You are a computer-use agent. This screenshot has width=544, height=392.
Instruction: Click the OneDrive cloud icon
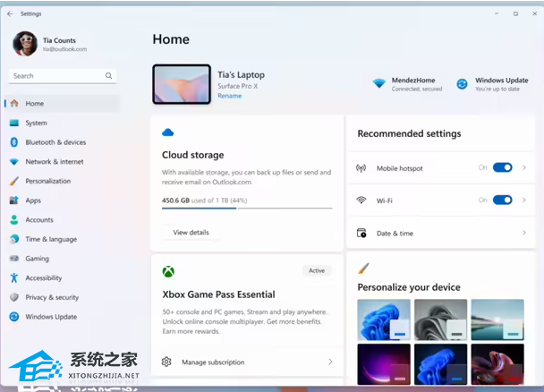point(168,132)
